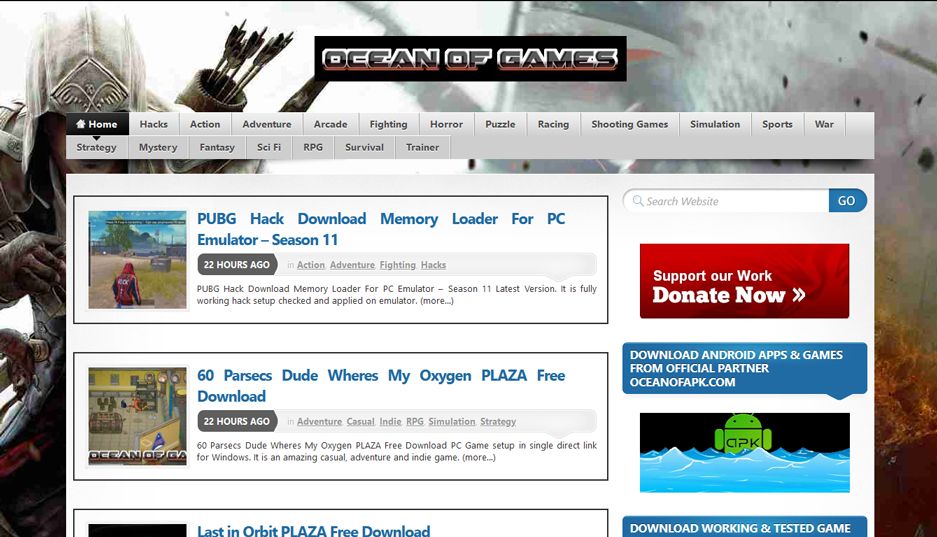Browse the Horror category
The width and height of the screenshot is (937, 537).
[x=446, y=124]
